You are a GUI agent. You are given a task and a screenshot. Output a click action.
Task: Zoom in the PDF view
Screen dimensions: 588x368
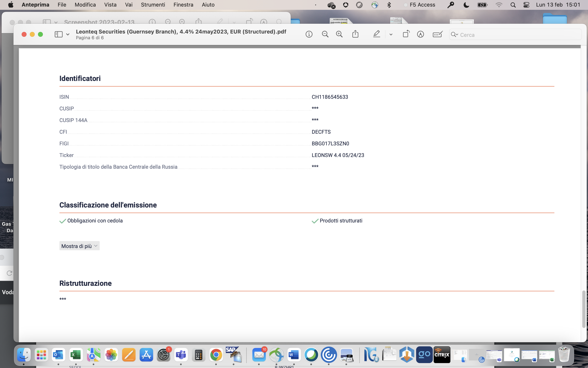coord(339,34)
